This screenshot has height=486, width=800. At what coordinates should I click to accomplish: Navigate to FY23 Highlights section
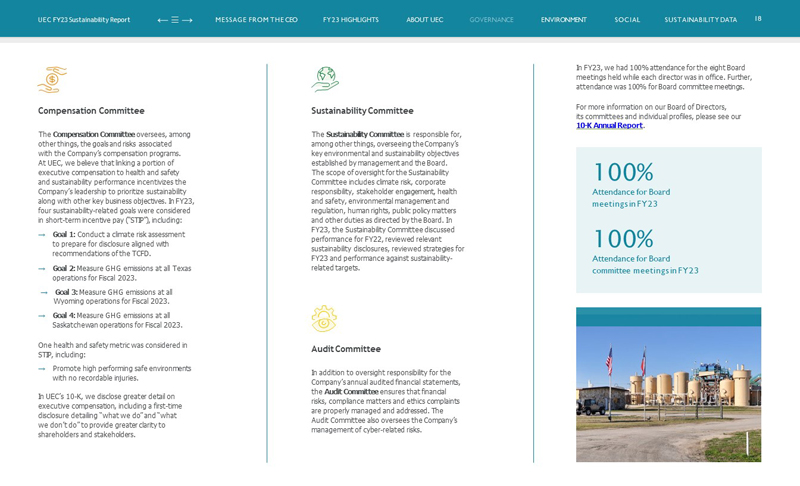pos(351,20)
